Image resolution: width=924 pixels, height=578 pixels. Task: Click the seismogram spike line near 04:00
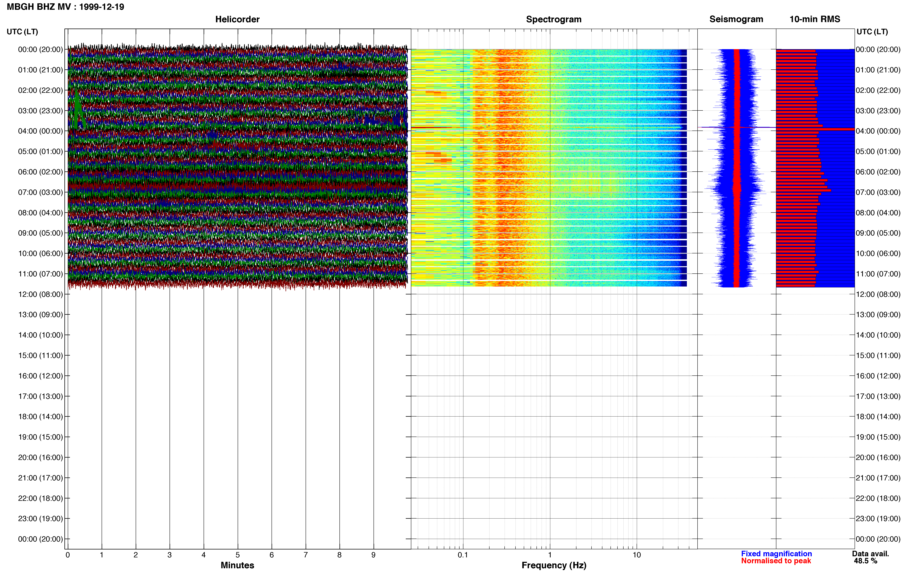pos(736,127)
